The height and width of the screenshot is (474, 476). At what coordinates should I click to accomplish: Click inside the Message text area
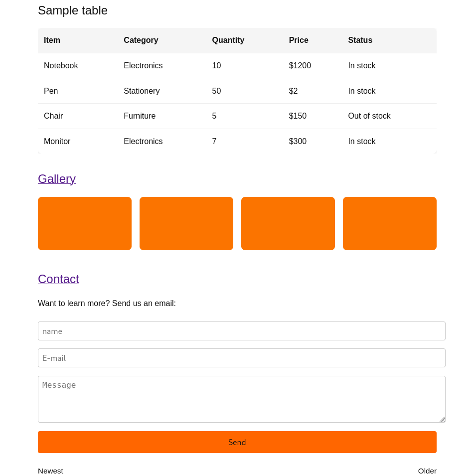click(x=242, y=399)
